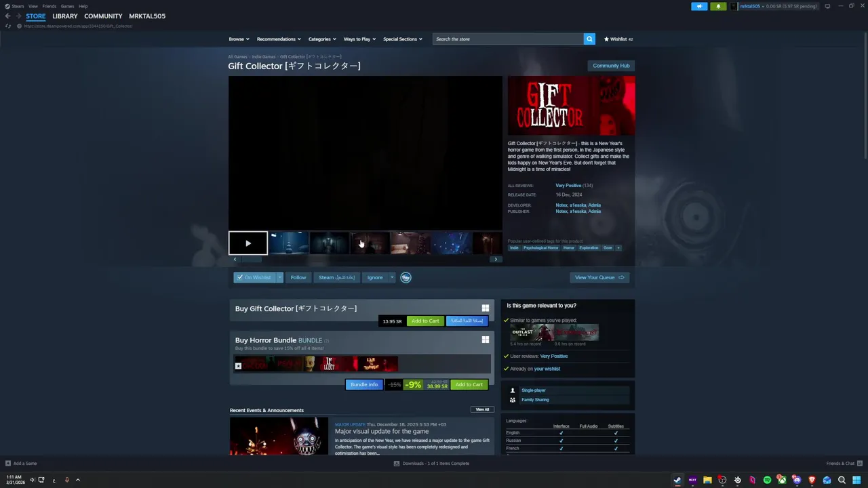
Task: Open the Friends menu
Action: (49, 6)
